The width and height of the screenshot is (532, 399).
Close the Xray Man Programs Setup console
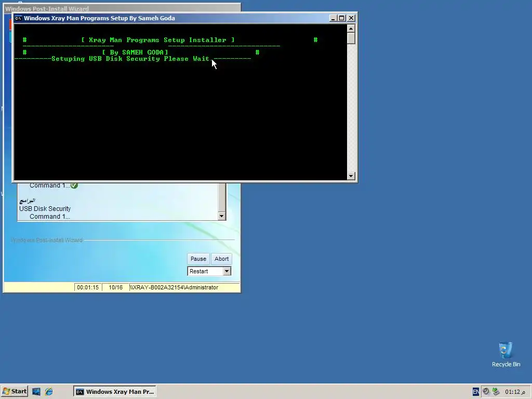(x=351, y=18)
